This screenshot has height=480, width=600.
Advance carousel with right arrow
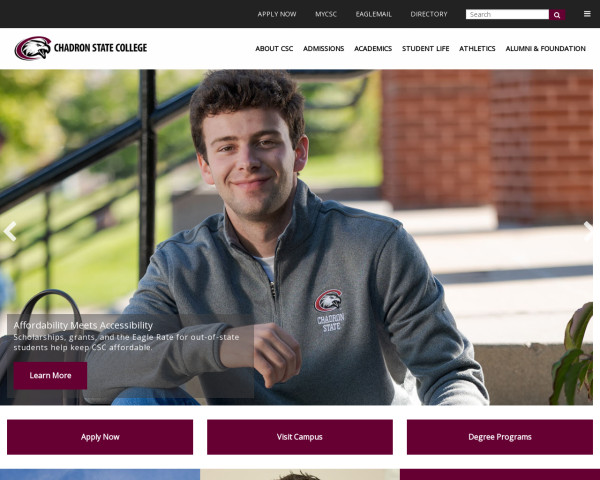click(x=589, y=231)
